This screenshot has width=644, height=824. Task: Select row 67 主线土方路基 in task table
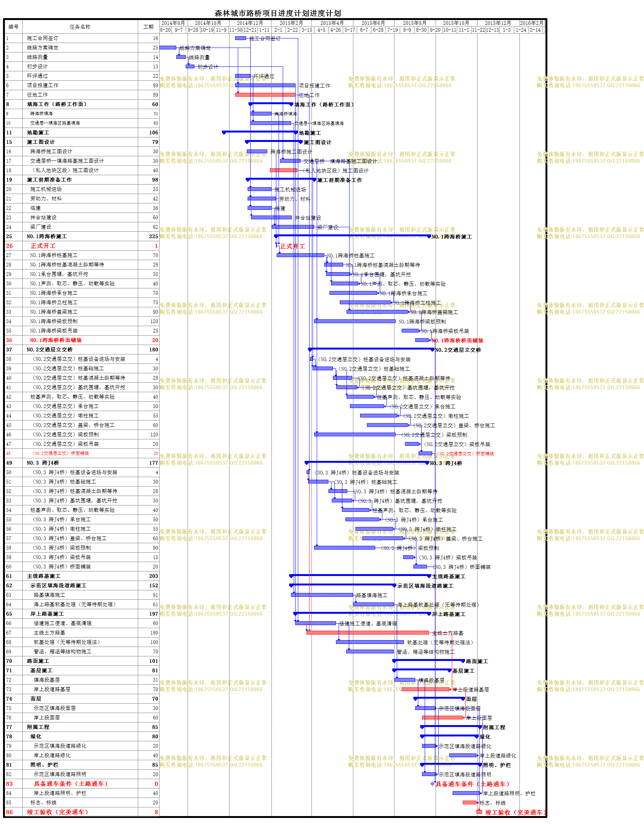(x=82, y=633)
